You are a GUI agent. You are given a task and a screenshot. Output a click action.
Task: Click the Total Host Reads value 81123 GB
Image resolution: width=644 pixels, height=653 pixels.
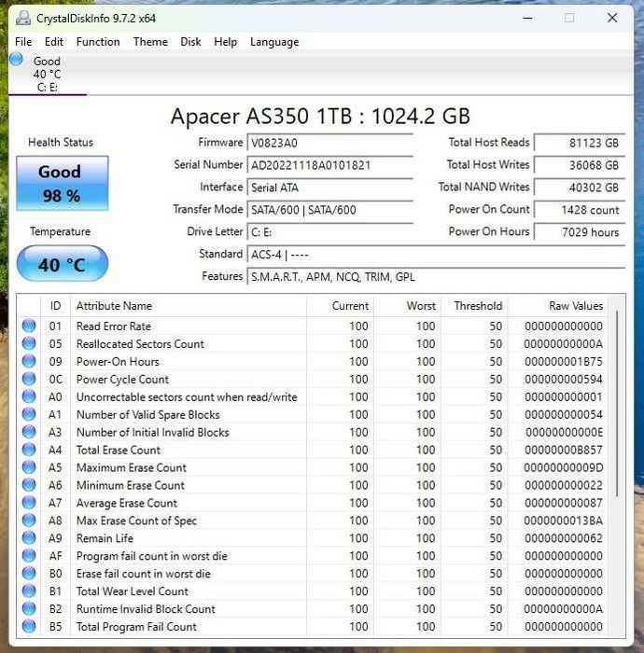pos(580,143)
